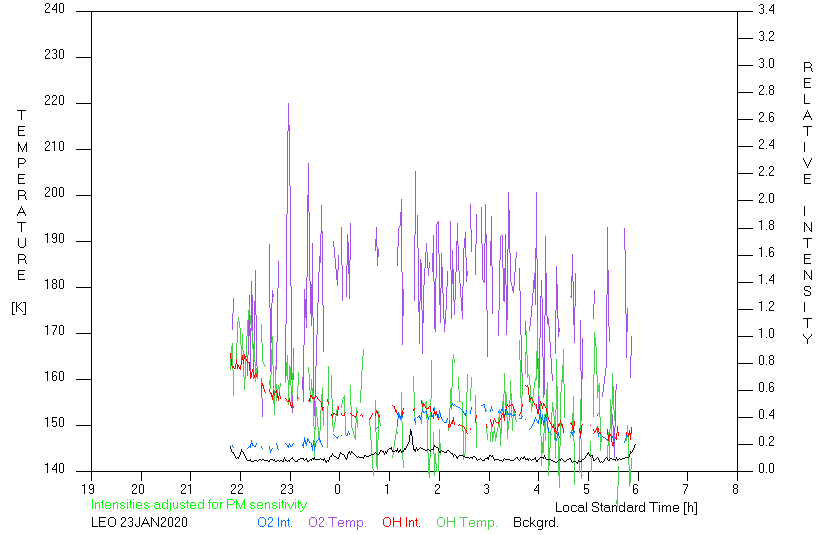The image size is (828, 535).
Task: Click the 2.6 relative intensity value
Action: [766, 117]
